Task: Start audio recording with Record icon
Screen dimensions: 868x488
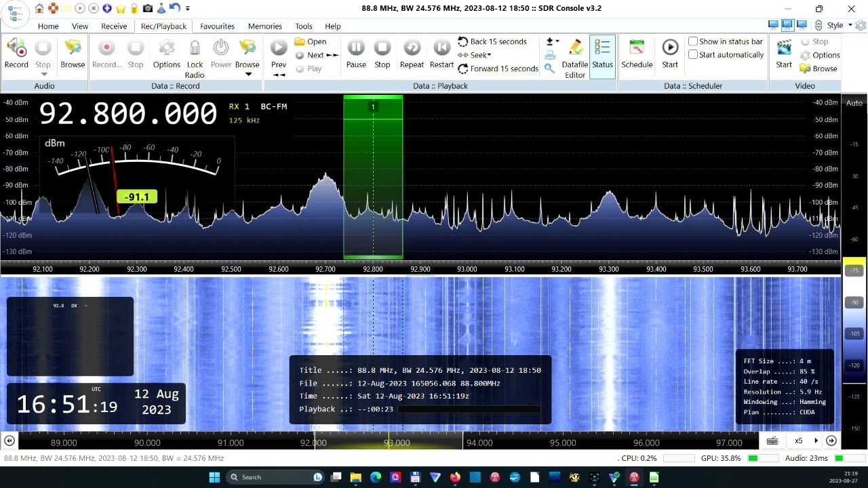Action: [x=16, y=54]
